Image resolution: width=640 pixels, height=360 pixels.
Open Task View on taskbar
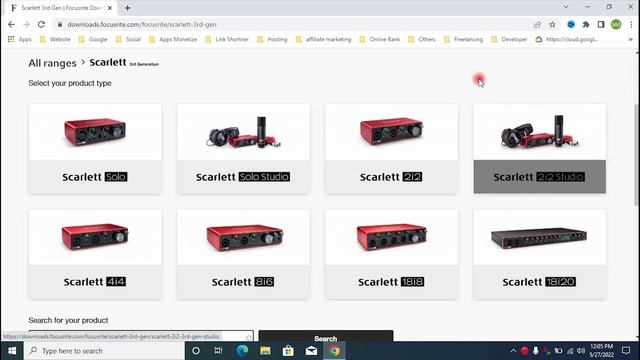pos(218,351)
